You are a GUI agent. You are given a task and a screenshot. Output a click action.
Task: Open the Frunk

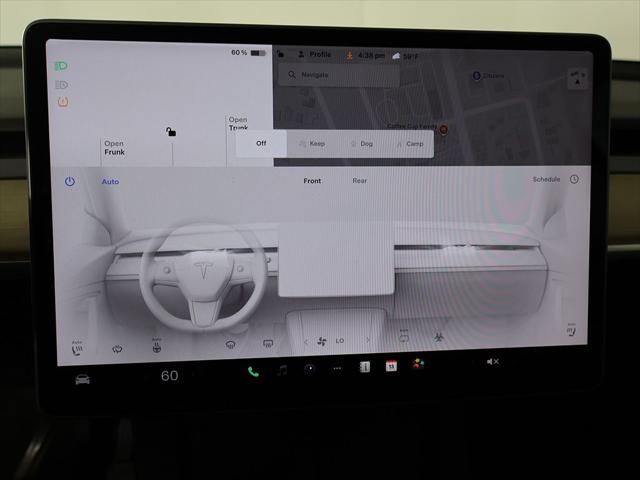(x=114, y=148)
